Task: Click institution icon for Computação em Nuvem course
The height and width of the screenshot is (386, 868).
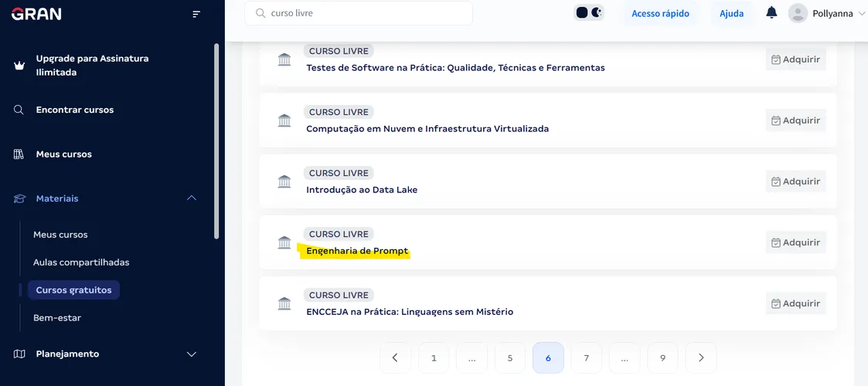Action: 284,120
